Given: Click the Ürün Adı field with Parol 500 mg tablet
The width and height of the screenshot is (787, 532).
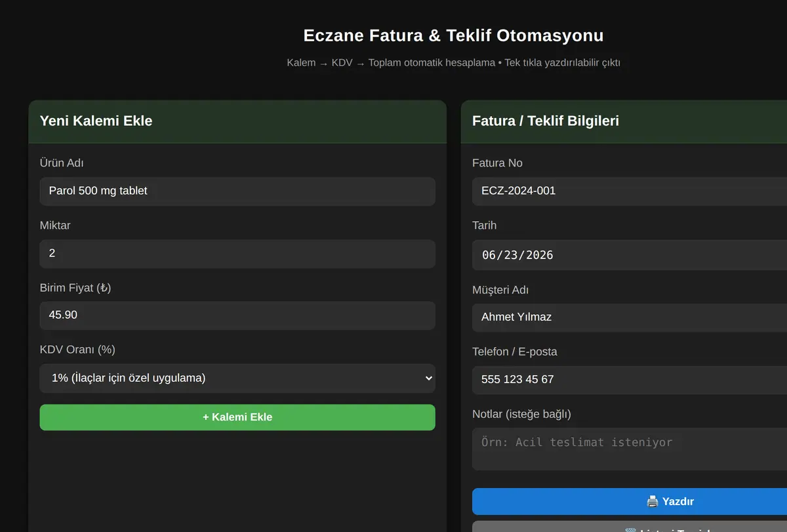Looking at the screenshot, I should point(237,191).
